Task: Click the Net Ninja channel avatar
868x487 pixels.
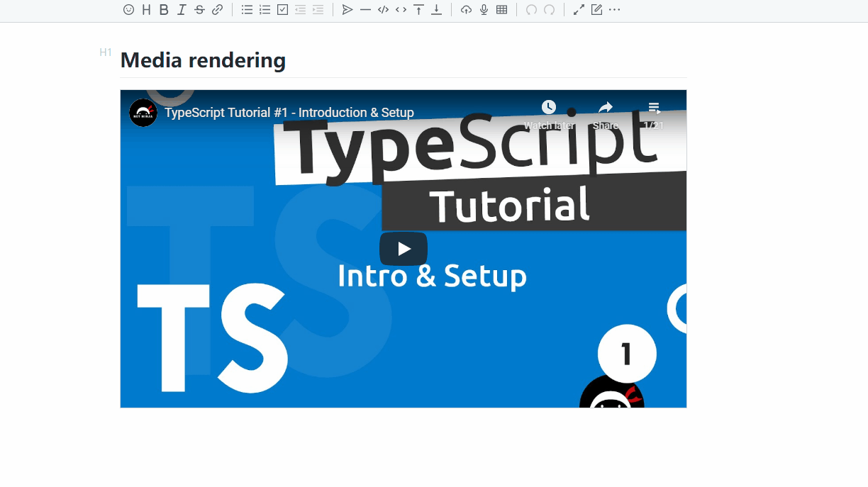Action: point(143,113)
